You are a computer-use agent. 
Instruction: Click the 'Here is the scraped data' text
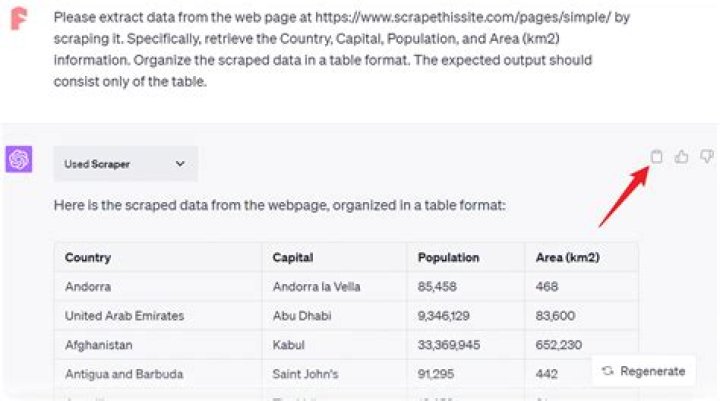pos(280,206)
